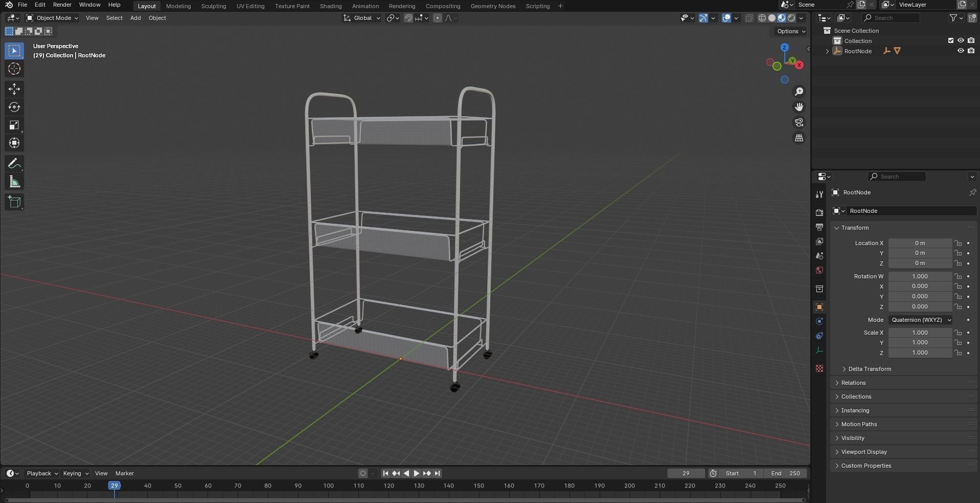This screenshot has height=503, width=980.
Task: Select the Transform tool
Action: pos(14,143)
